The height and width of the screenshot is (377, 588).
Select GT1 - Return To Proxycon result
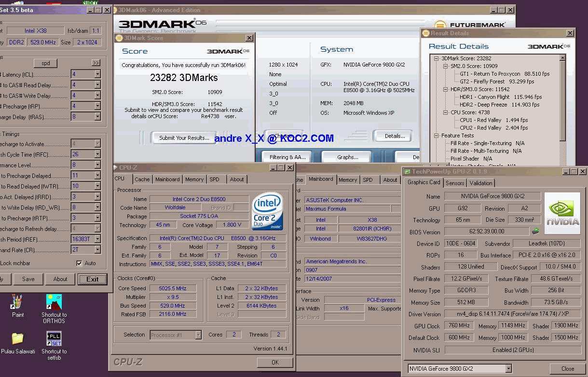click(505, 74)
